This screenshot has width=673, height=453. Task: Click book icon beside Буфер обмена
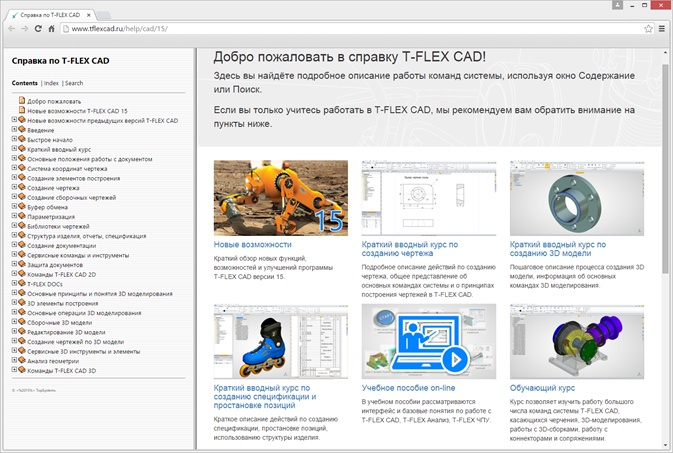tap(22, 206)
